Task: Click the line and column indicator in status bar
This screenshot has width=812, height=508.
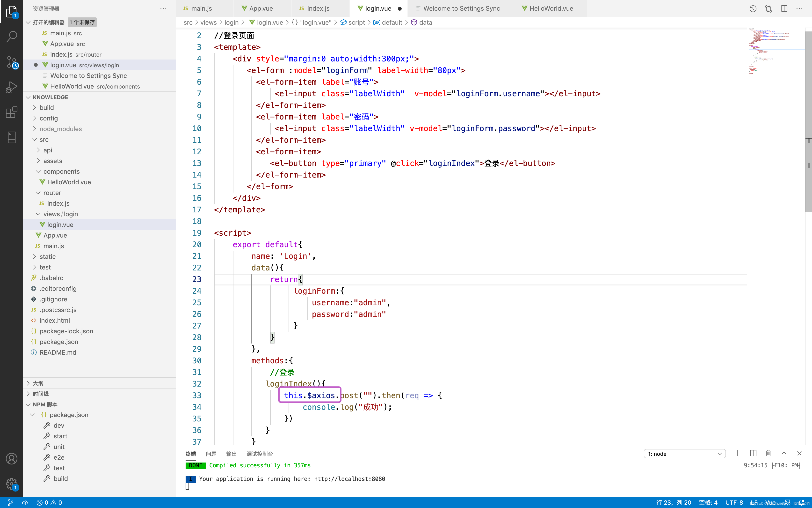Action: [674, 503]
